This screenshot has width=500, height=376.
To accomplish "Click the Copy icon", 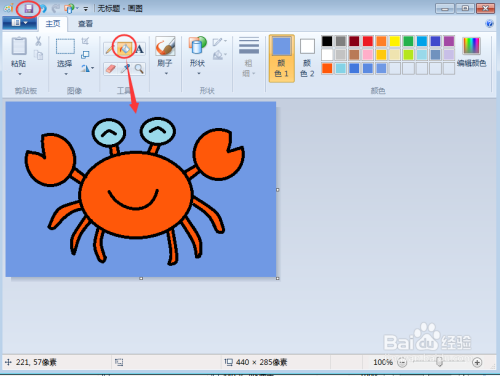I will pyautogui.click(x=39, y=55).
